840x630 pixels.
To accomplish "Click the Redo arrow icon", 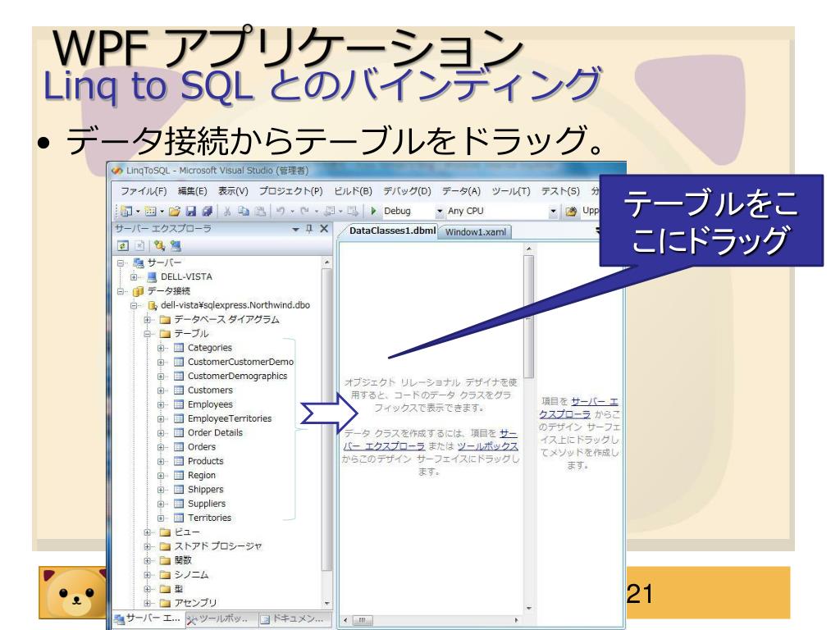I will tap(305, 211).
